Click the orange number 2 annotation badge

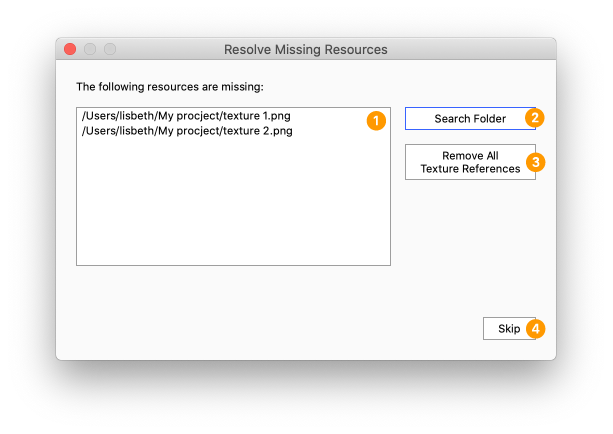(535, 118)
